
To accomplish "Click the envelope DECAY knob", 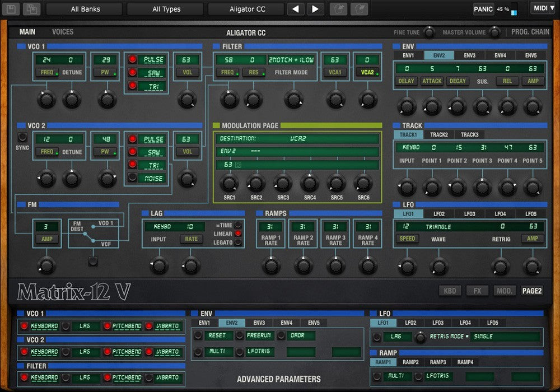I will (x=457, y=106).
